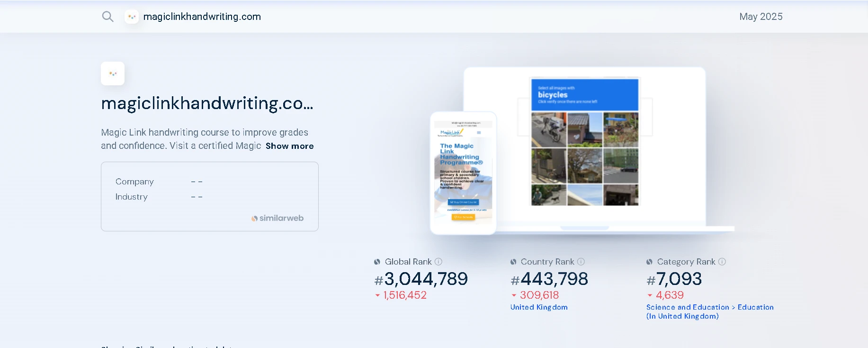Click the large site logo above the heading

click(x=113, y=73)
